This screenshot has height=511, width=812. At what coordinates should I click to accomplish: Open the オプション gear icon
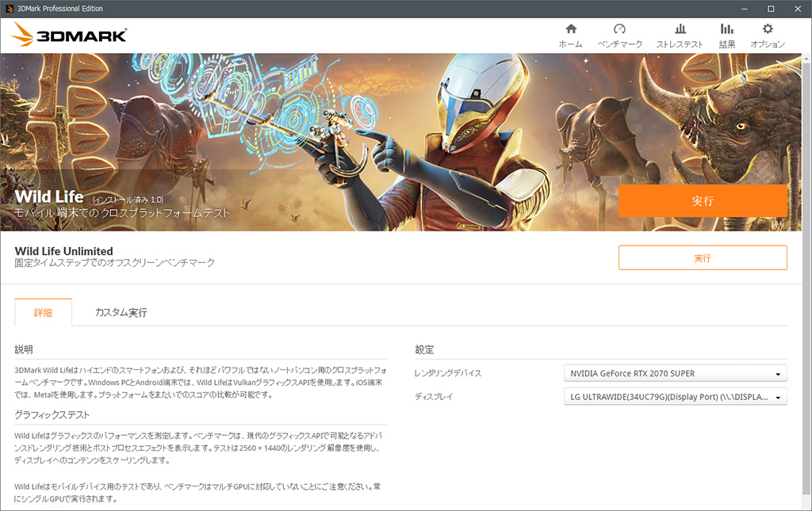[768, 29]
